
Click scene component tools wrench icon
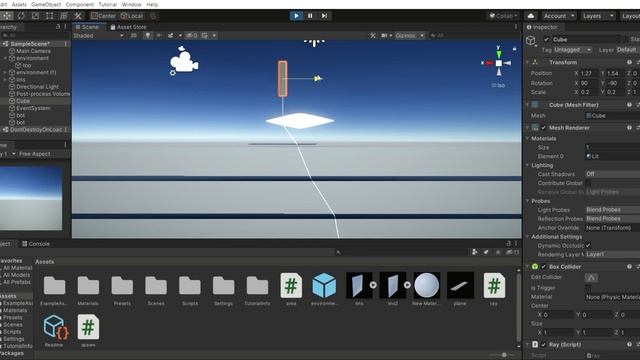point(373,36)
